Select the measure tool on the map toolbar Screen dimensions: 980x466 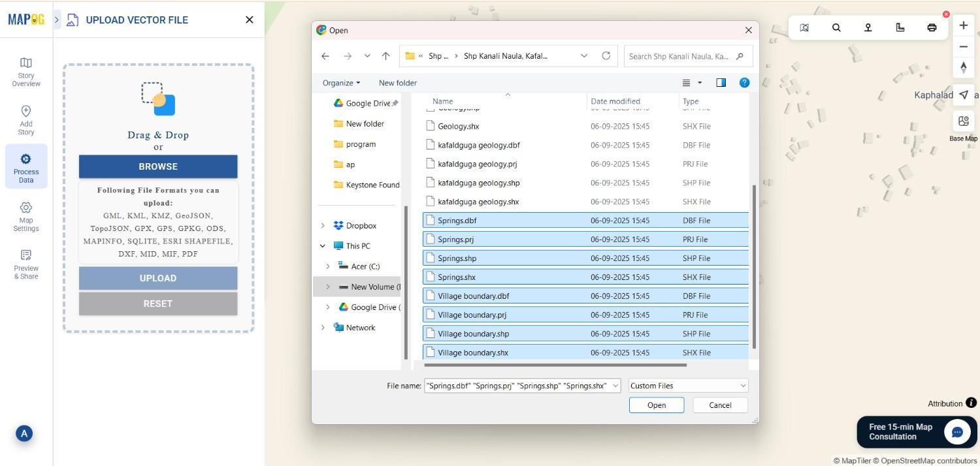900,27
